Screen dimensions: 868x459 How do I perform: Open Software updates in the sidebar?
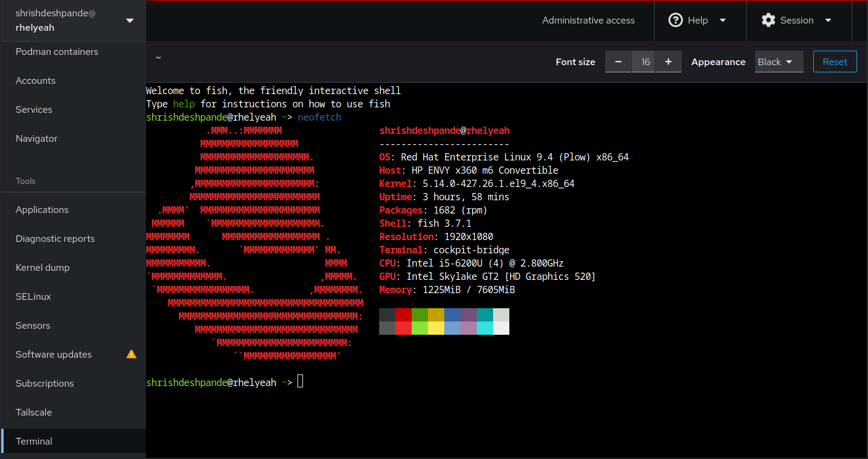point(73,355)
